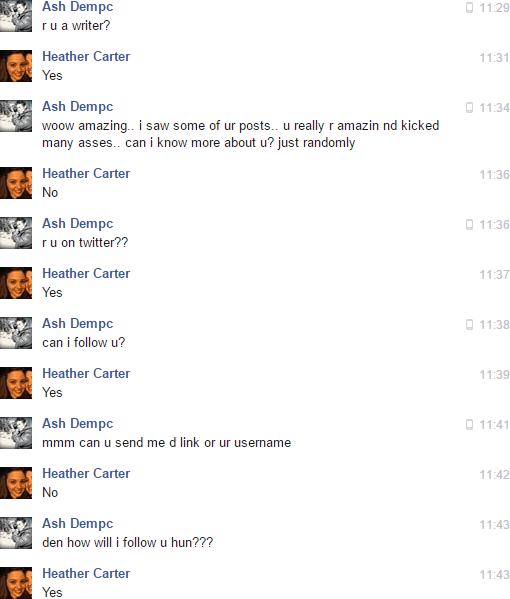This screenshot has height=599, width=510.
Task: Click Ash Dempc's avatar beside the 'woow amazing' message
Action: coord(16,116)
